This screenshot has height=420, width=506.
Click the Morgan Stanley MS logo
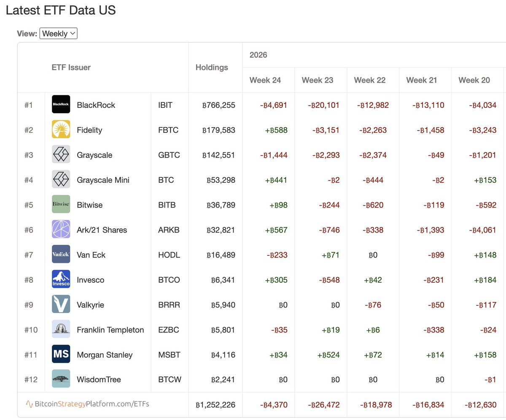click(x=61, y=354)
